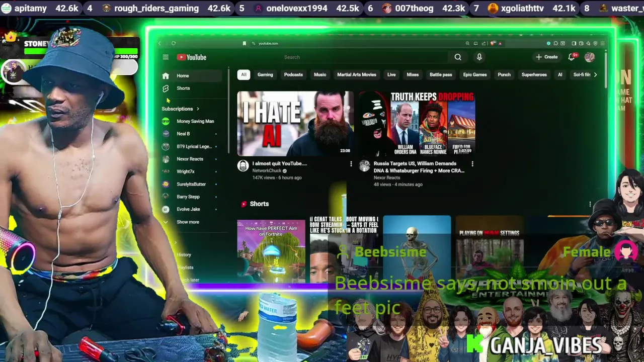Select the Gaming filter chip
This screenshot has width=644, height=362.
click(x=265, y=74)
